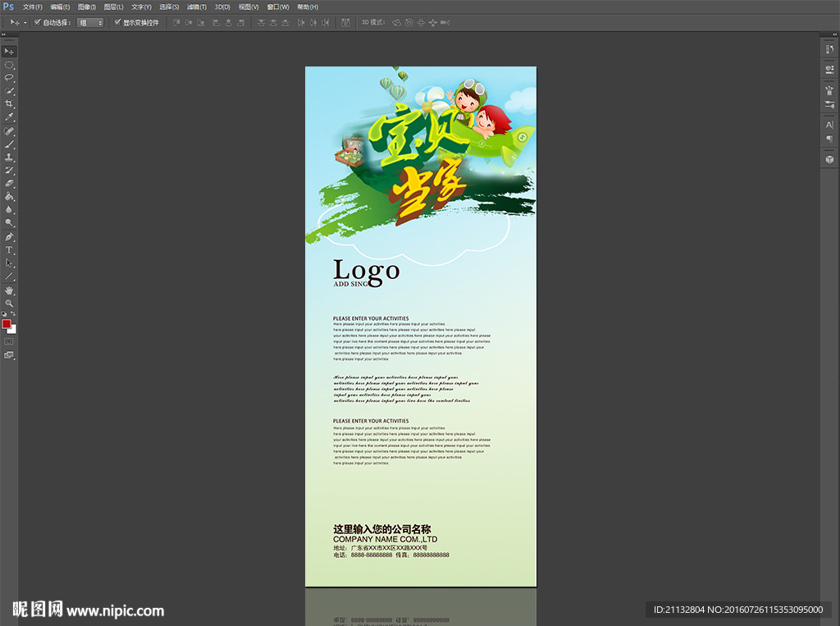
Task: Select the Crop tool
Action: click(10, 104)
